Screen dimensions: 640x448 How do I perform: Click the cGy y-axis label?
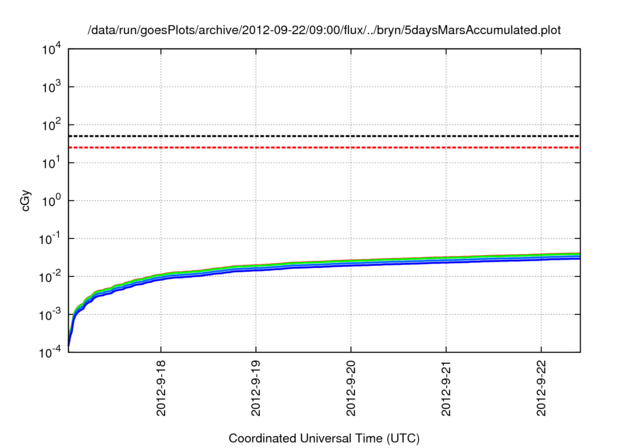click(x=25, y=201)
